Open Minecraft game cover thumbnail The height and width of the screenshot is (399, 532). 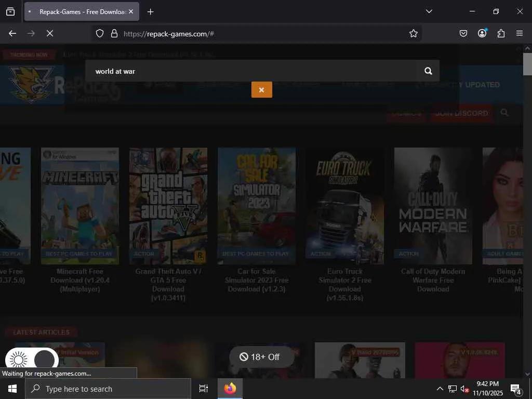[x=80, y=206]
